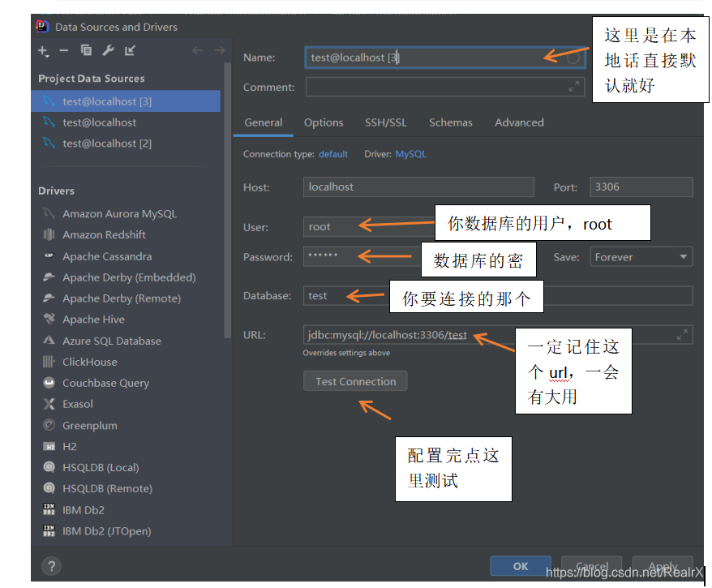Select the Apache Hive driver icon

49,319
